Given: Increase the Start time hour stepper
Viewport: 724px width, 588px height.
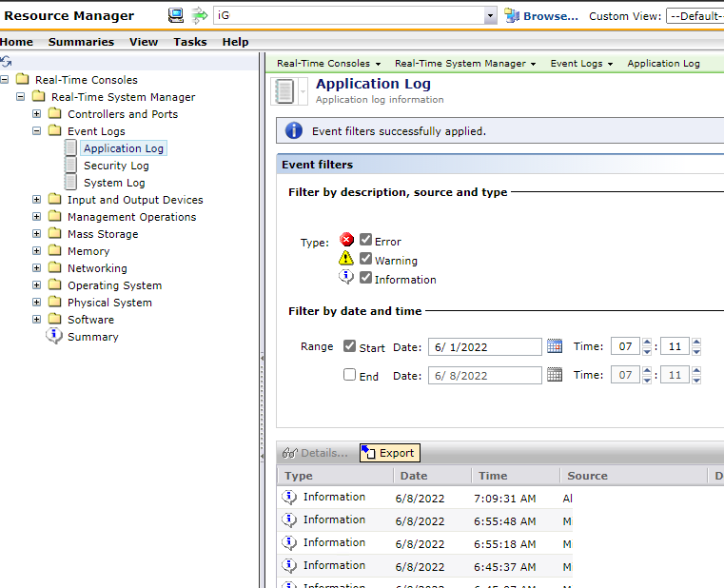Looking at the screenshot, I should (x=647, y=342).
